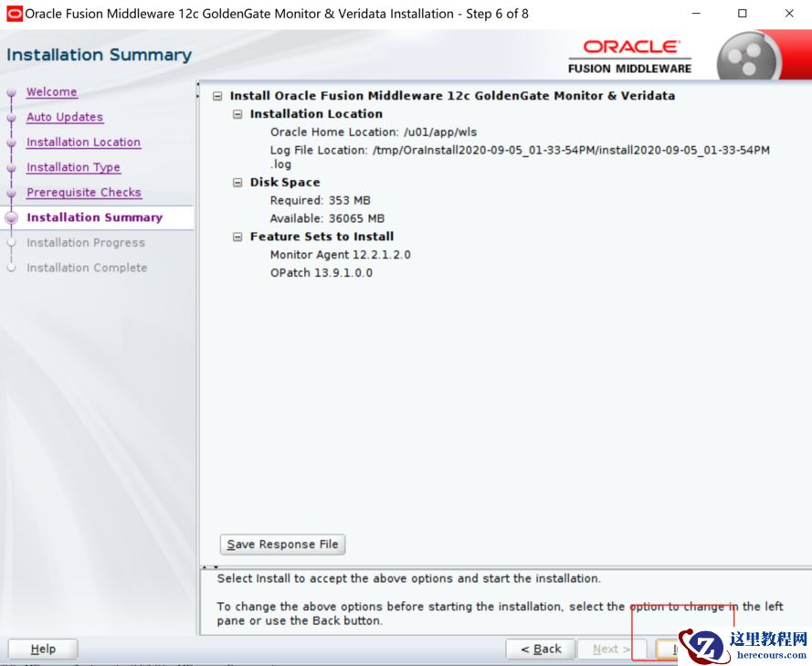Click the Installation Summary current step bullet
Image resolution: width=812 pixels, height=666 pixels.
point(11,218)
